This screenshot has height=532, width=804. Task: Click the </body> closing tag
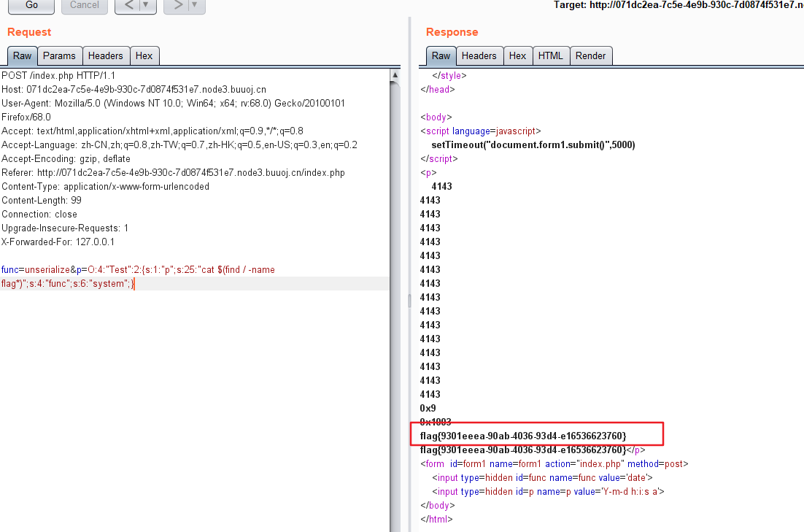tap(437, 505)
